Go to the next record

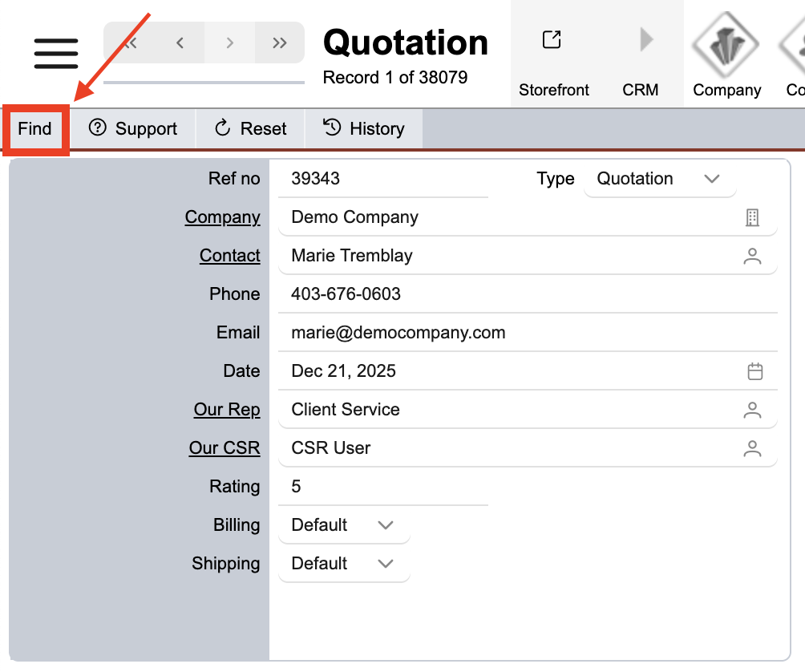tap(230, 43)
